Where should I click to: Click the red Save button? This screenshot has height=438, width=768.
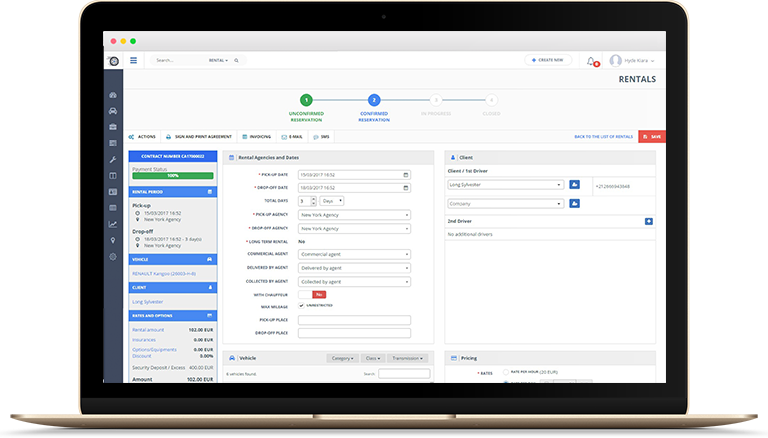pyautogui.click(x=652, y=137)
